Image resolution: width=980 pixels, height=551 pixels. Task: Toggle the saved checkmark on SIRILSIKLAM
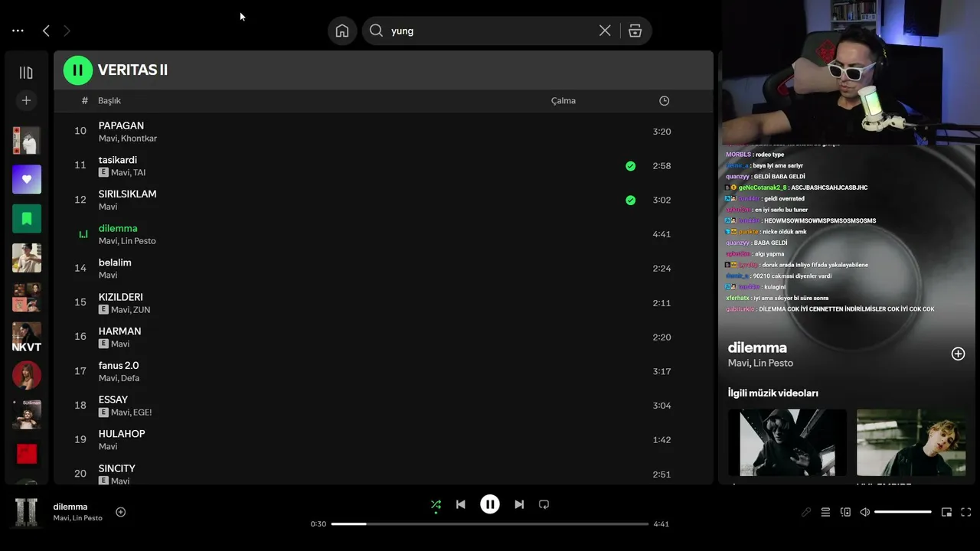point(630,201)
